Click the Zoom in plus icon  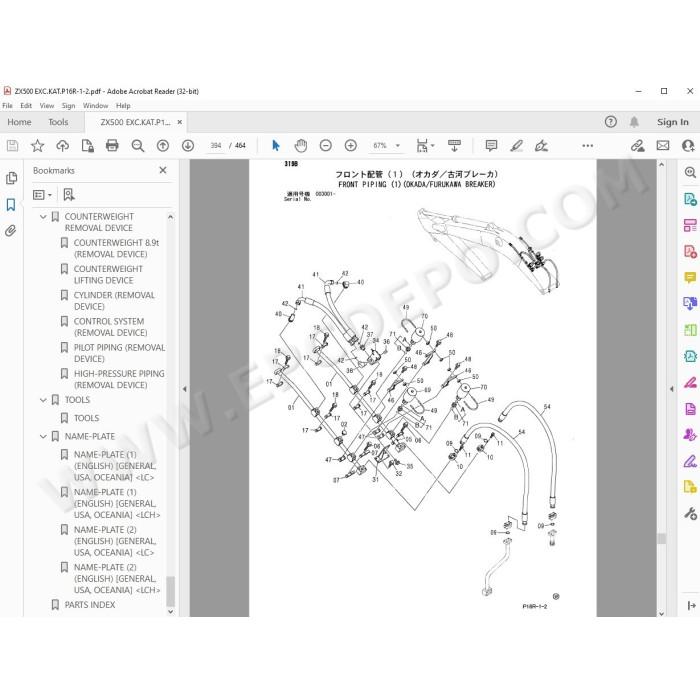pyautogui.click(x=350, y=145)
